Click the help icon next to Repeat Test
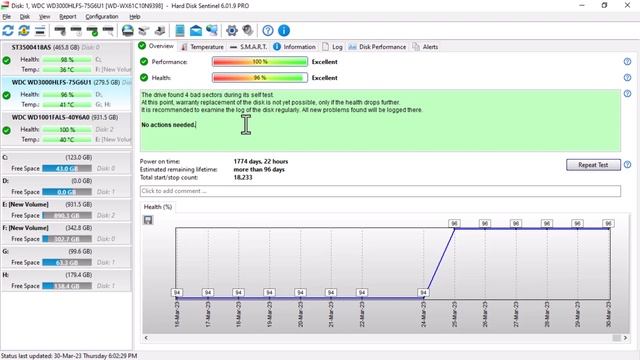640x360 pixels. 627,164
